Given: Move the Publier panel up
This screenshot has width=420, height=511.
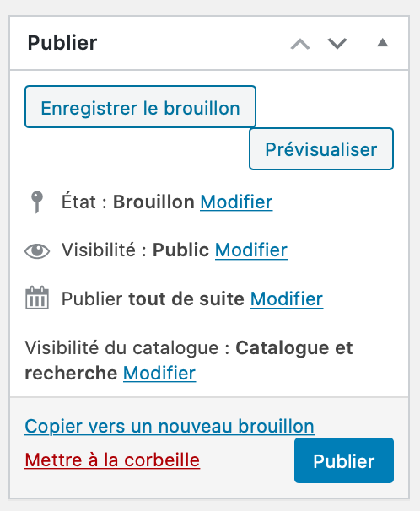Looking at the screenshot, I should coord(300,44).
